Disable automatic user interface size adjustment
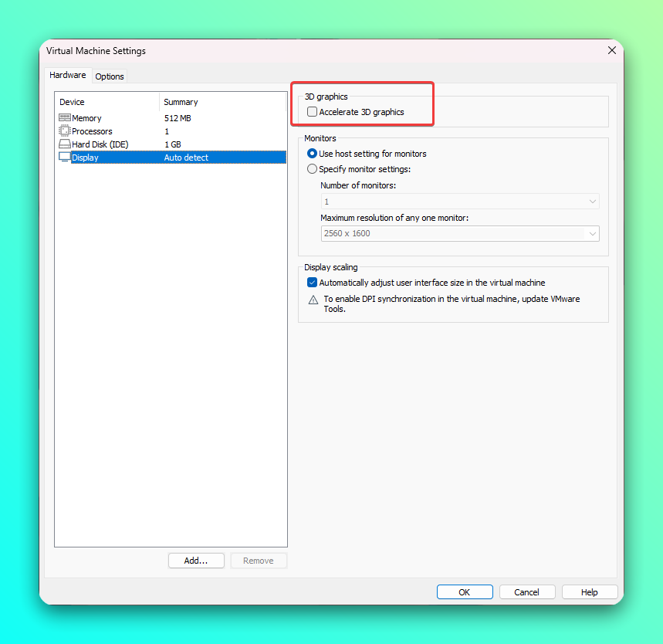 [x=312, y=282]
